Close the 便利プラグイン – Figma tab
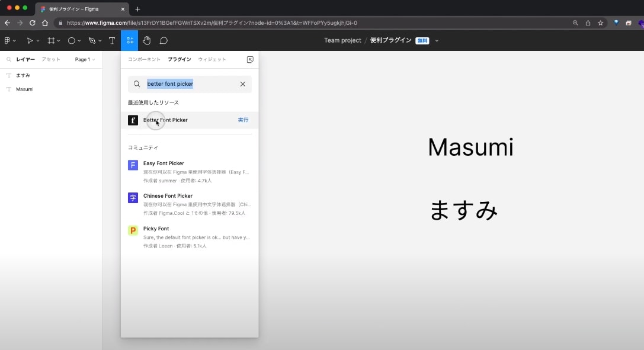Screen dimensions: 644x350 123,9
